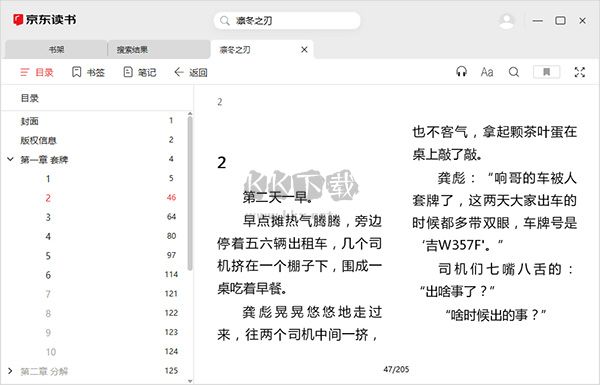The width and height of the screenshot is (600, 385).
Task: Add bookmark with the bookmark button
Action: pos(546,72)
